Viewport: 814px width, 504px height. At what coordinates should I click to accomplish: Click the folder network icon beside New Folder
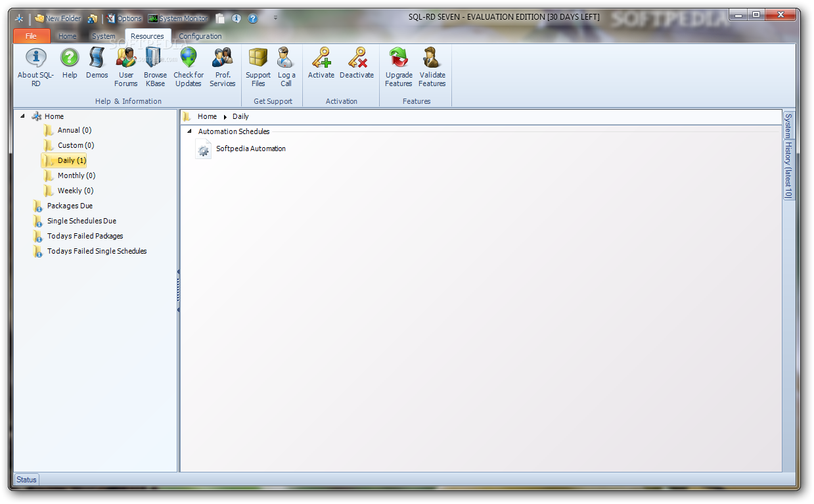tap(93, 18)
